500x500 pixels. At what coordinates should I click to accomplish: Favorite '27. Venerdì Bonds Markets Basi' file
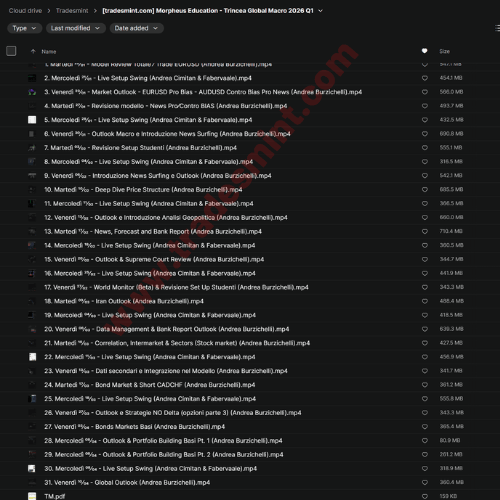point(425,427)
